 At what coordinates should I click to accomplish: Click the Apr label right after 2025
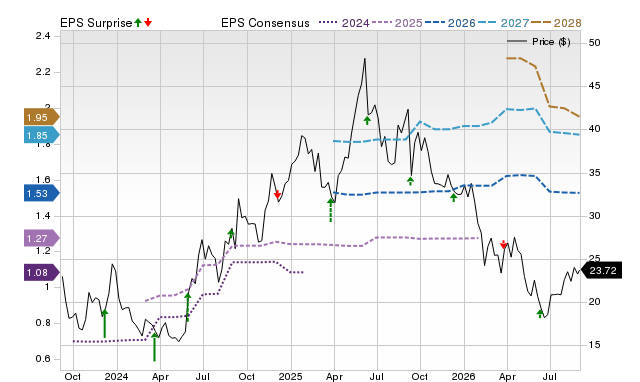tap(334, 376)
